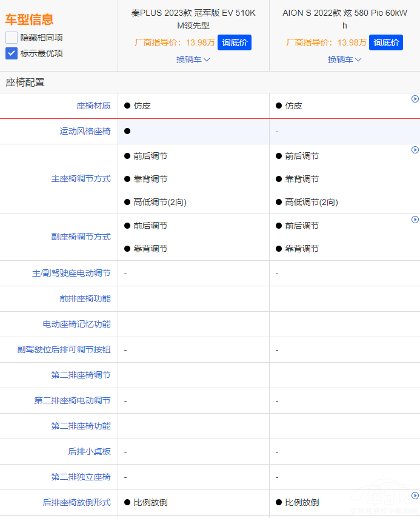Select the 座椅材质 row label

click(93, 106)
